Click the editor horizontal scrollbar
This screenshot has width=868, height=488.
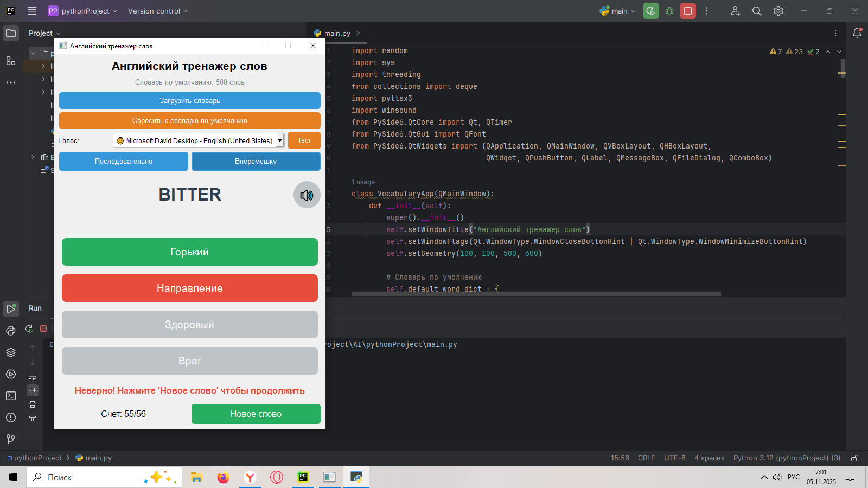click(536, 294)
